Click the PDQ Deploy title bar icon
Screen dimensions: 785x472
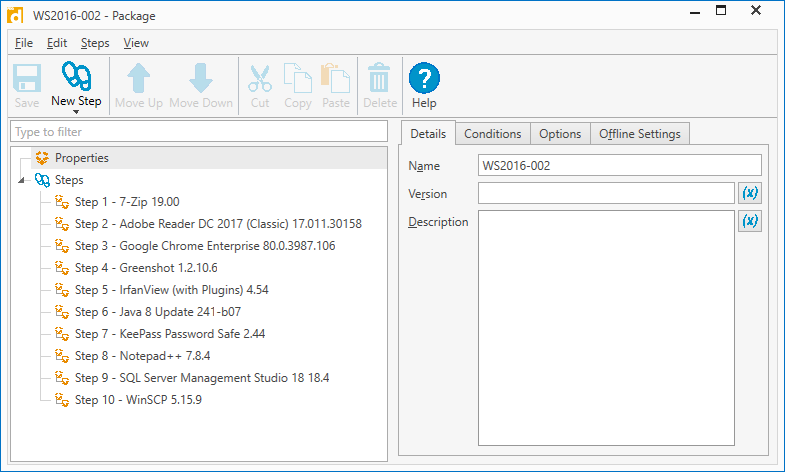click(15, 15)
